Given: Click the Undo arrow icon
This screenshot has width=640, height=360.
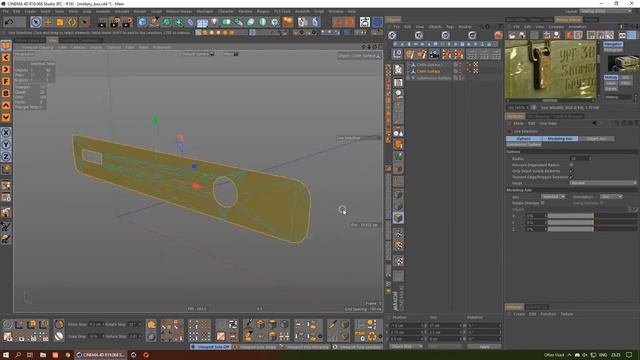Looking at the screenshot, I should point(9,22).
